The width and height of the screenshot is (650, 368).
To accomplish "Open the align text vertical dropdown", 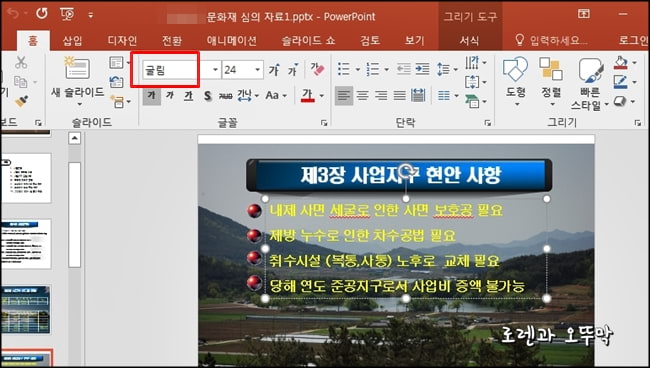I will [x=475, y=82].
